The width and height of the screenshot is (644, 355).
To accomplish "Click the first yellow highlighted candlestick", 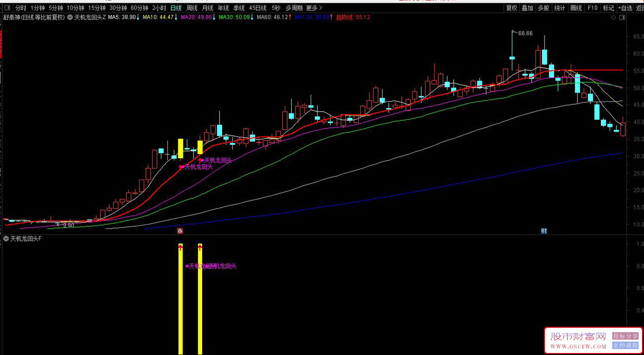I will tap(180, 148).
